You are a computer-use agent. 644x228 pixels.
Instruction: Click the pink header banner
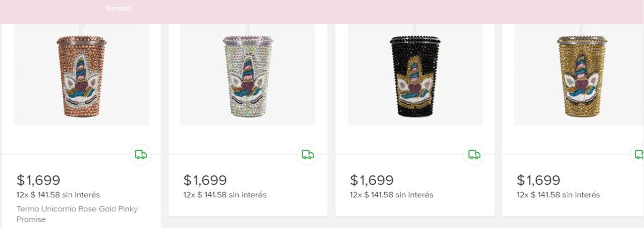coord(376,11)
